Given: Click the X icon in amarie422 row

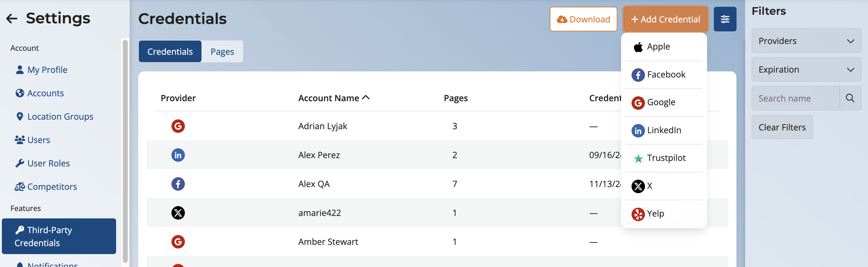Looking at the screenshot, I should coord(178,213).
